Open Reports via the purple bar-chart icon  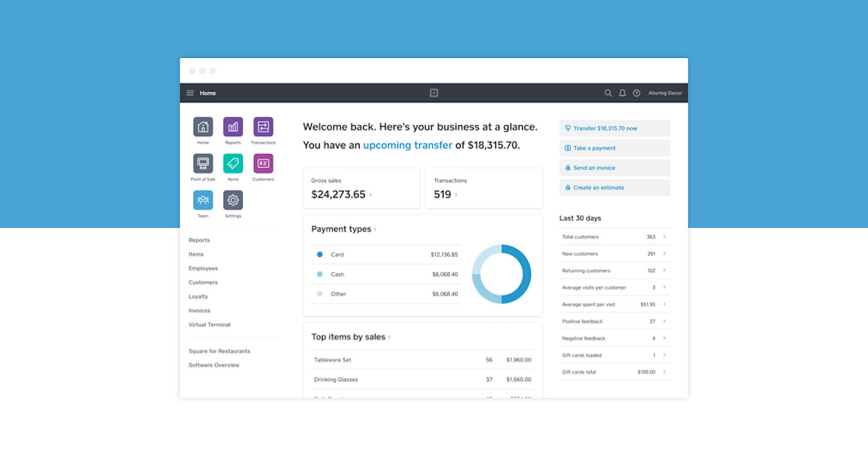233,126
